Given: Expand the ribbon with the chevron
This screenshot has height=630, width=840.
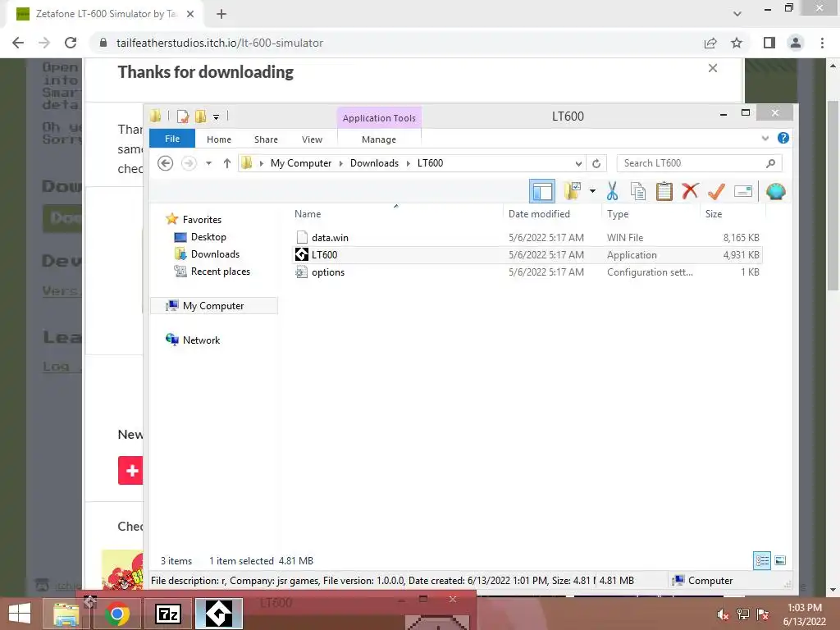Looking at the screenshot, I should (x=765, y=138).
